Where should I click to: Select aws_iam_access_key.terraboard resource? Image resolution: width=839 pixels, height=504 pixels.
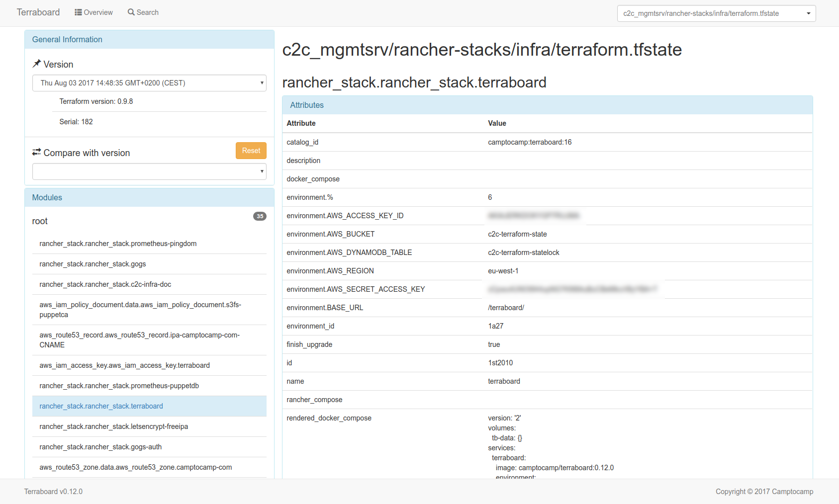pyautogui.click(x=149, y=365)
